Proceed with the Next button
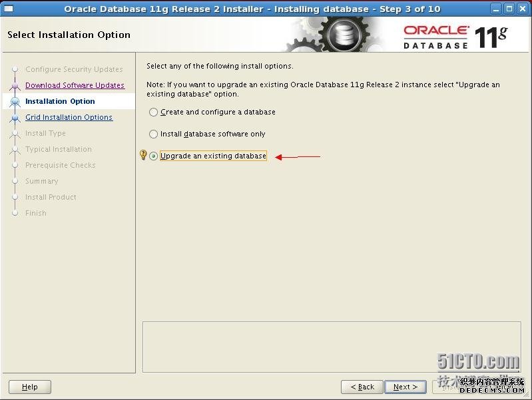The width and height of the screenshot is (532, 400). click(405, 387)
